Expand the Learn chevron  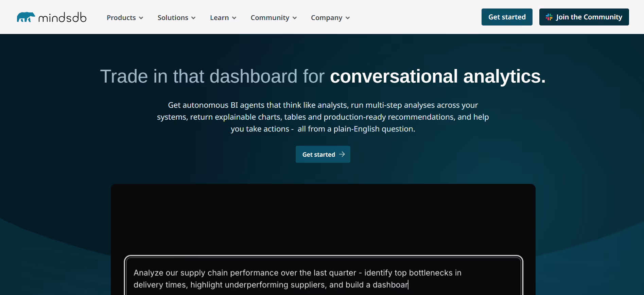pos(234,18)
